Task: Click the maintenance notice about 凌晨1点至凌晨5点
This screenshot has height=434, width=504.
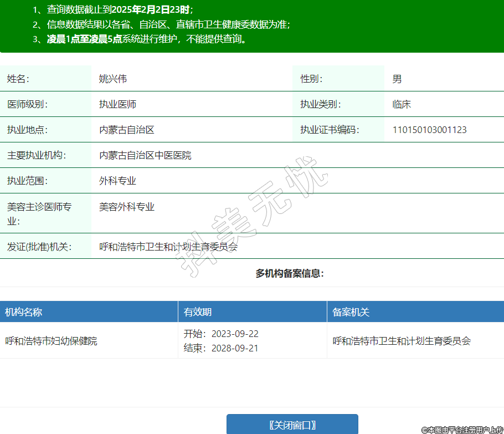Action: pyautogui.click(x=147, y=39)
